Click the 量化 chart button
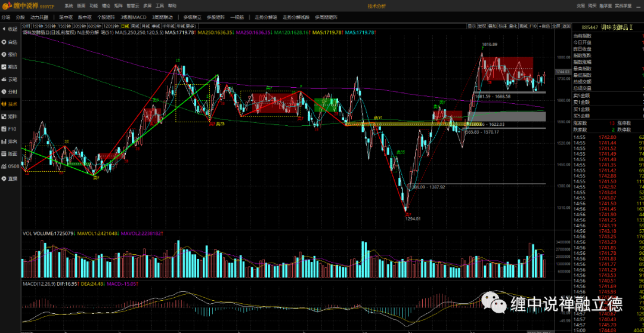The image size is (644, 333). 513,26
